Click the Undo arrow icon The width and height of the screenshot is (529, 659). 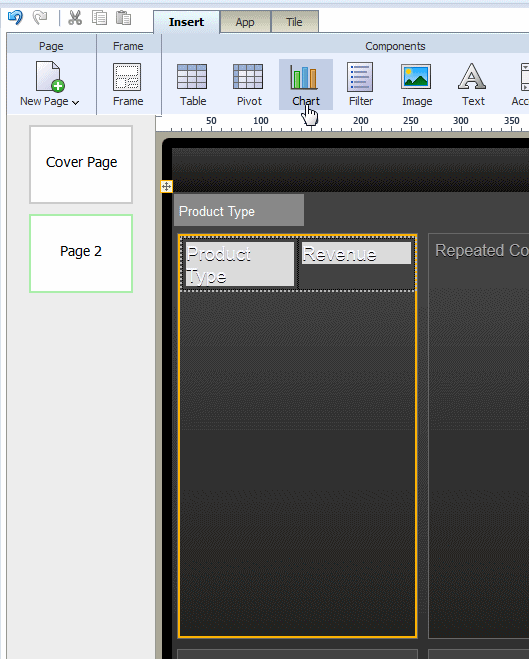coord(16,18)
